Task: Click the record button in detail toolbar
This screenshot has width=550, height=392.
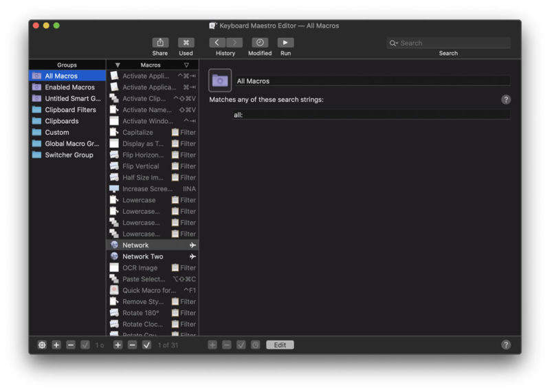Action: point(255,345)
